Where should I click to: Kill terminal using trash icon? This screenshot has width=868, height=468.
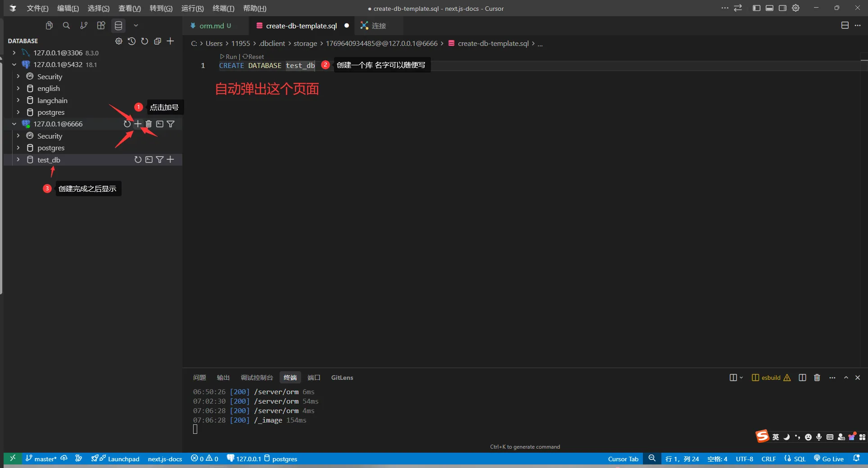(817, 378)
